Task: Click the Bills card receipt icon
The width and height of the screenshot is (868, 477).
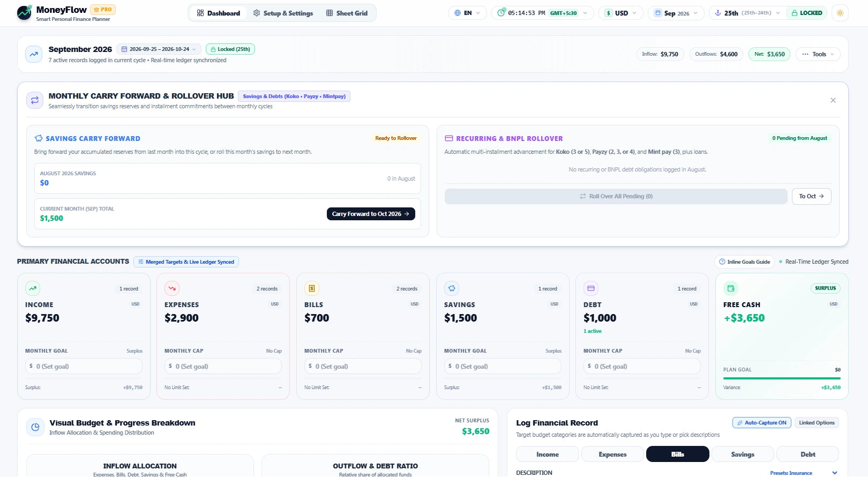Action: 312,288
